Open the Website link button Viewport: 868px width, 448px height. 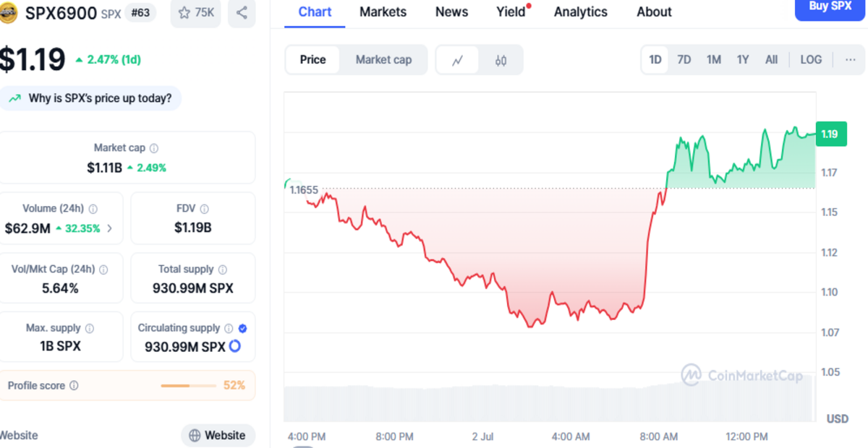click(218, 436)
